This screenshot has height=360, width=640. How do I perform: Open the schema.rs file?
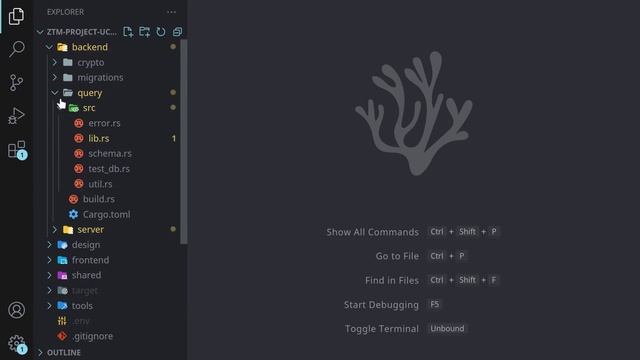(x=110, y=153)
